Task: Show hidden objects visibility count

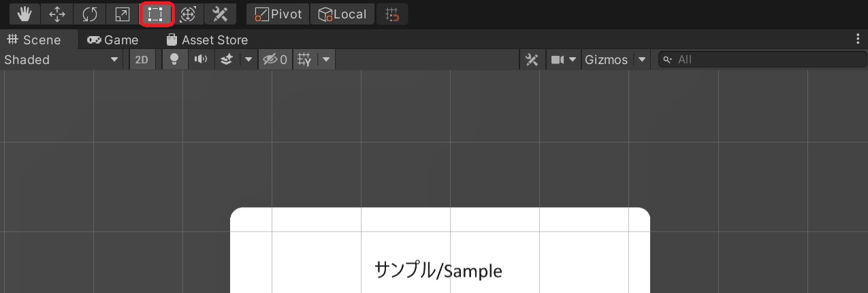Action: pyautogui.click(x=275, y=59)
